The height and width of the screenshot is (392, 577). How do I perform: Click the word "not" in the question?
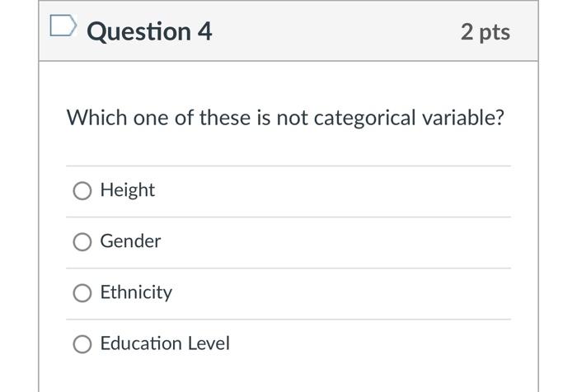tap(292, 118)
